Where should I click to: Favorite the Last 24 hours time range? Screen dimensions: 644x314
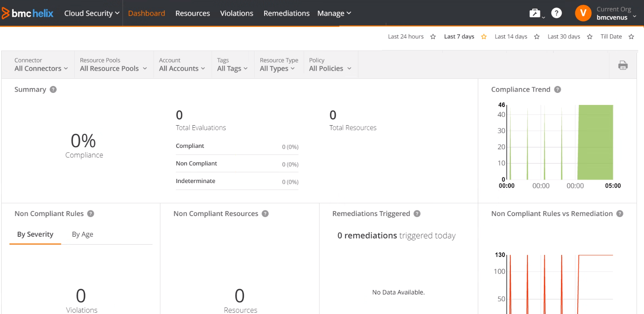coord(433,36)
